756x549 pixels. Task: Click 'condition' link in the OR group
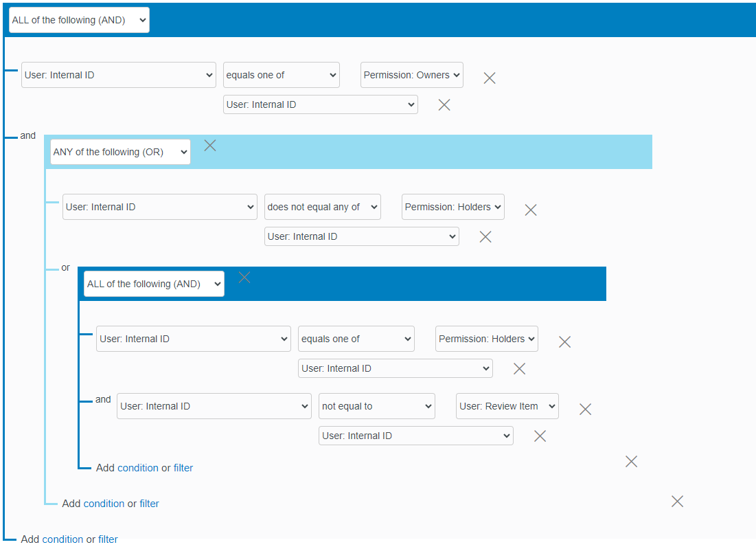[104, 504]
